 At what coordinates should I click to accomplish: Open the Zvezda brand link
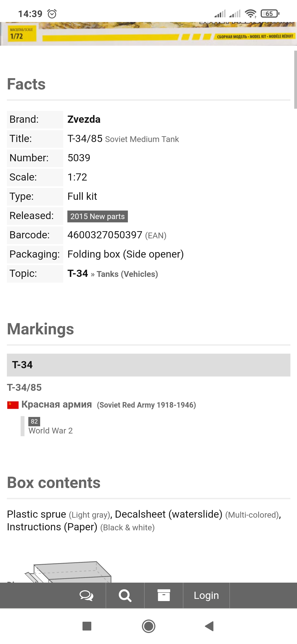[x=84, y=119]
